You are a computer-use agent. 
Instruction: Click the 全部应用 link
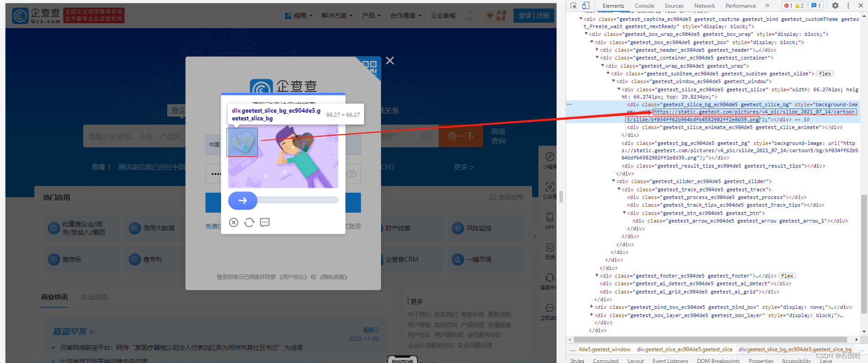pos(506,197)
